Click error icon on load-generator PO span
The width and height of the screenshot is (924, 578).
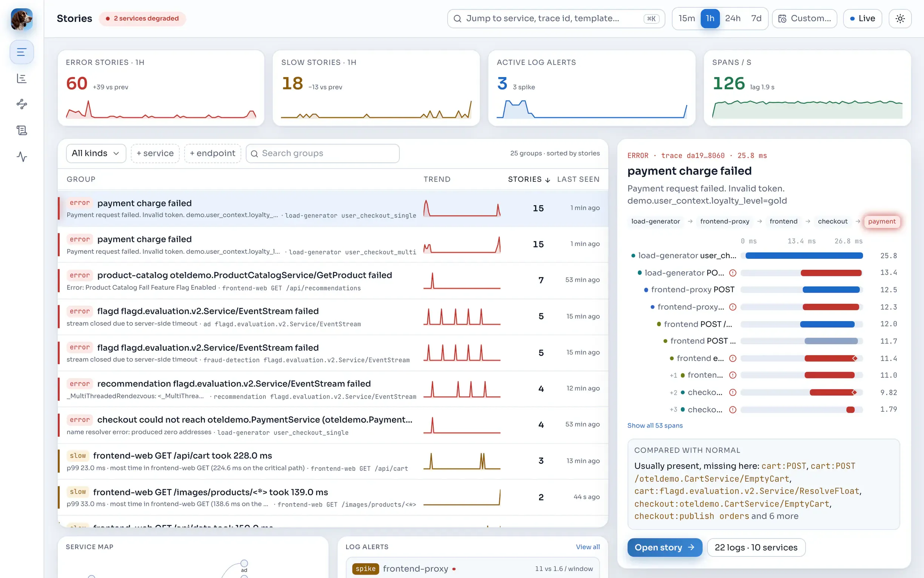tap(732, 273)
